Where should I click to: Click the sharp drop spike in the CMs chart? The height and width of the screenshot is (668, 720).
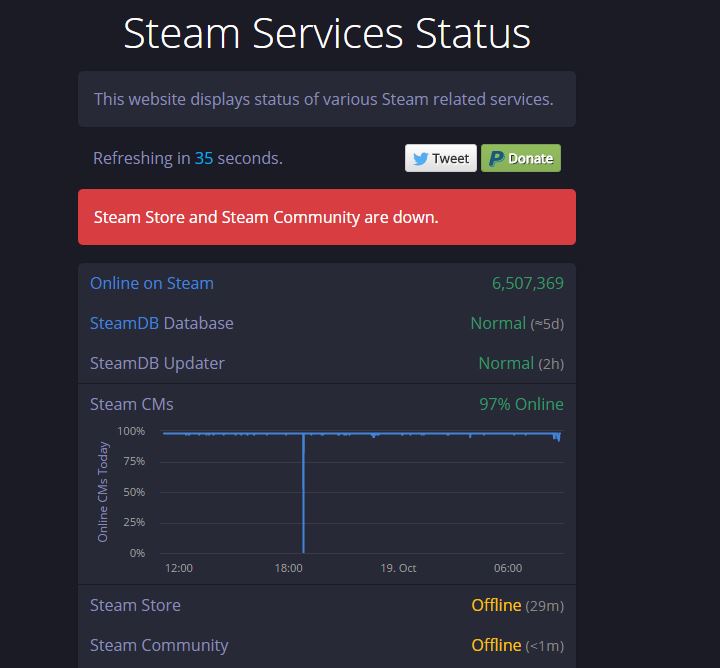point(304,494)
